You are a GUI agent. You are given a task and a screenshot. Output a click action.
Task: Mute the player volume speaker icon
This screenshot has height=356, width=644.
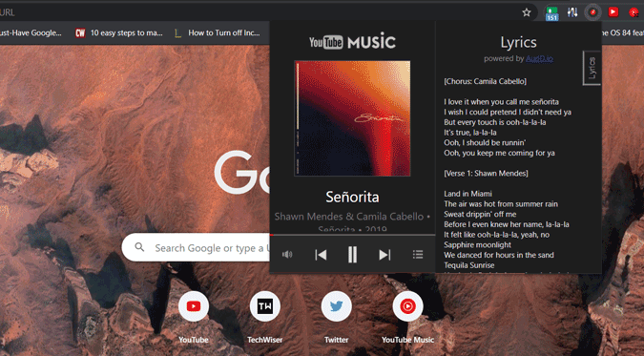coord(287,255)
